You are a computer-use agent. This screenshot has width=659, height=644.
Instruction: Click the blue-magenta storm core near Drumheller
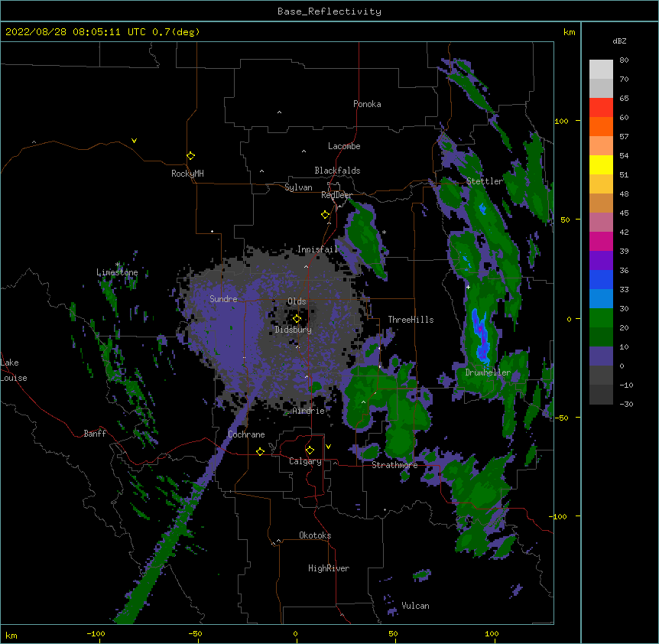tap(481, 337)
